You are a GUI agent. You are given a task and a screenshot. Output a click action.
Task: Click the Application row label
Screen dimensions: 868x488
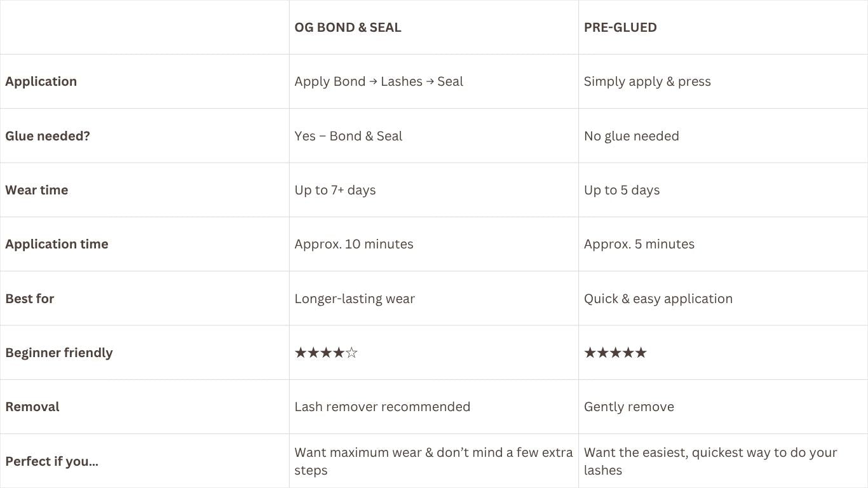(41, 81)
